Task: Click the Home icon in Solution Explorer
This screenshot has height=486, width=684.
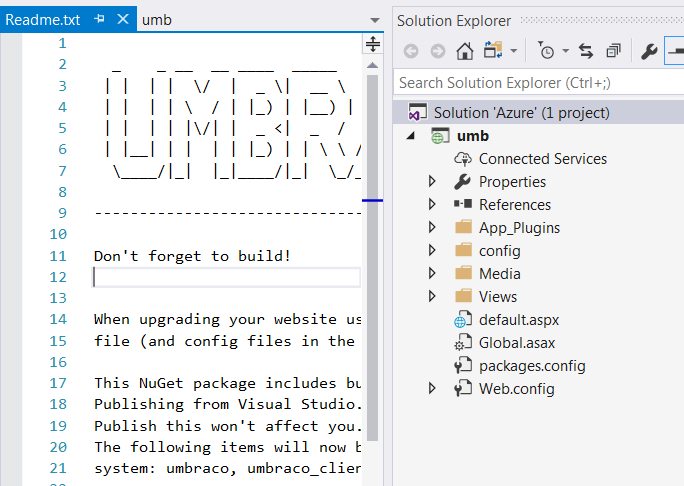Action: point(465,51)
